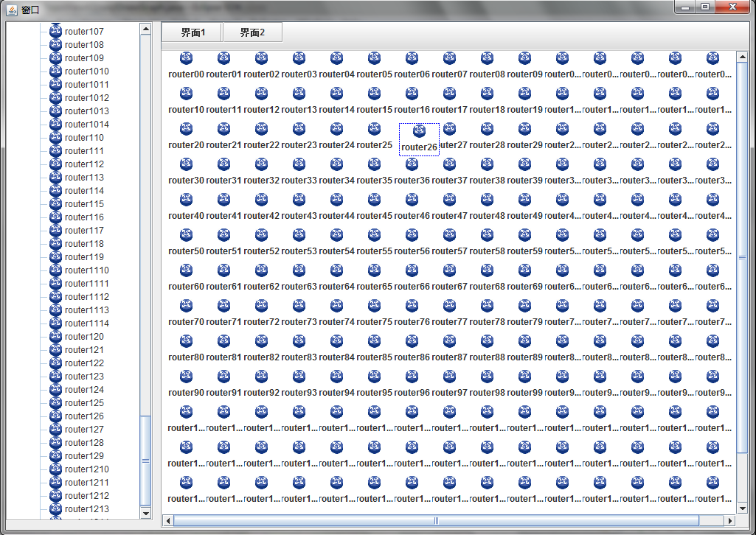Select the router icon above label router58
This screenshot has width=756, height=535.
pyautogui.click(x=487, y=235)
